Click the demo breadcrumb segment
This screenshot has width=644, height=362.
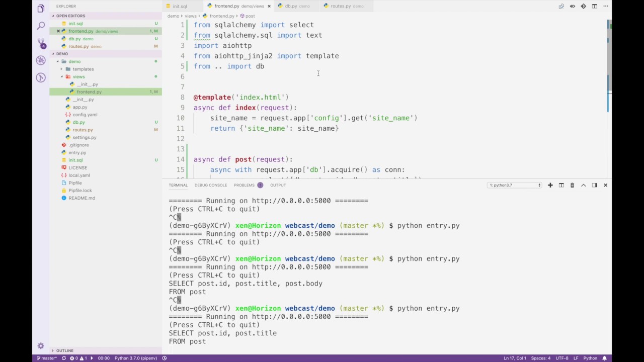coord(173,16)
